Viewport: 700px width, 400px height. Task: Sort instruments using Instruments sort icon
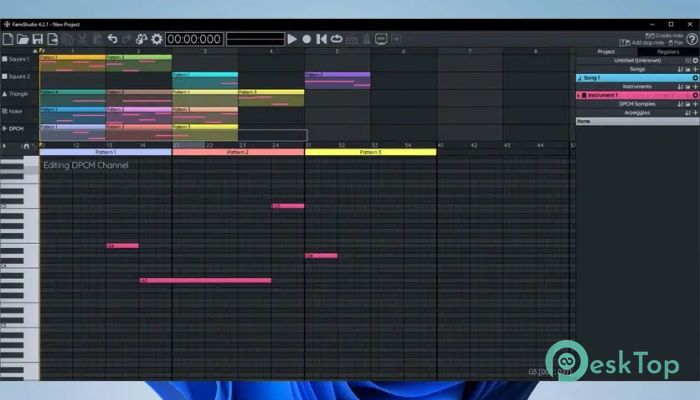pos(680,87)
